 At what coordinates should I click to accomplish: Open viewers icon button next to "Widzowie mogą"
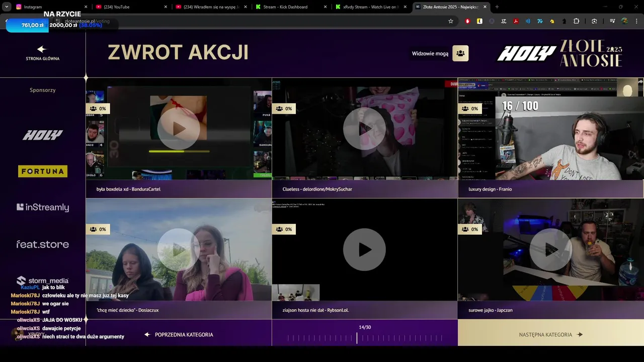pos(460,53)
